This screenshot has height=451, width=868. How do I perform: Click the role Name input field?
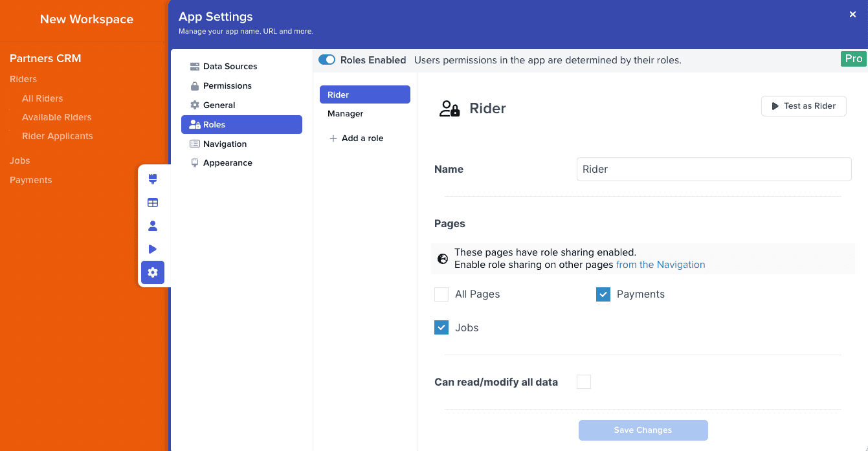coord(713,170)
